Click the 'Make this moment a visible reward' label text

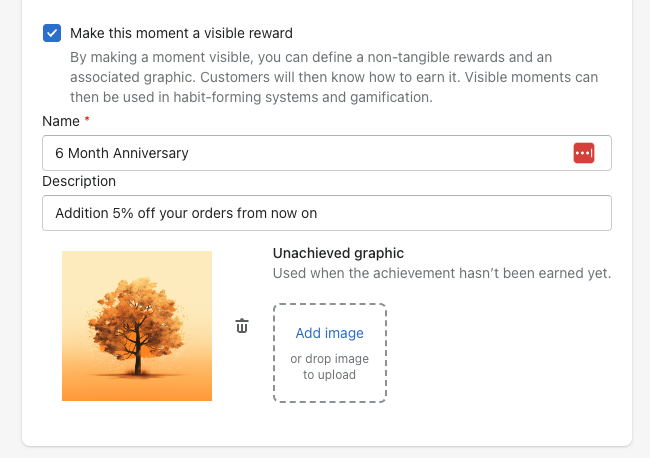coord(181,33)
